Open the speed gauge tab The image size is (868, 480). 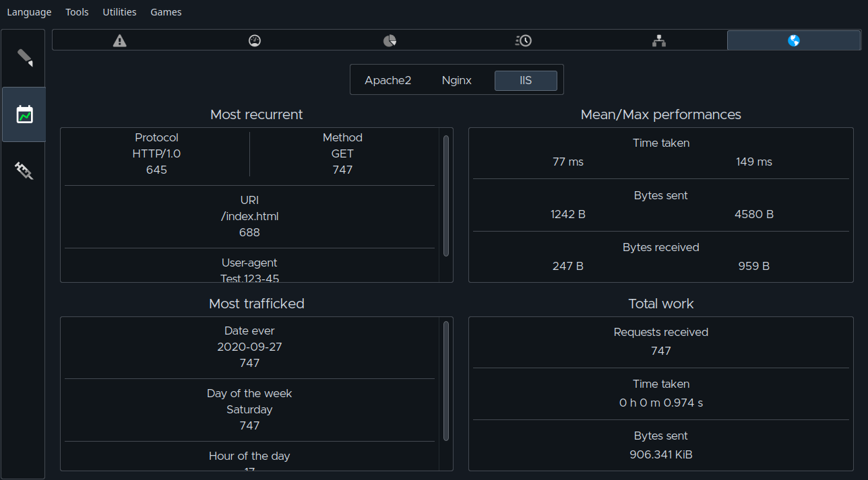click(255, 40)
